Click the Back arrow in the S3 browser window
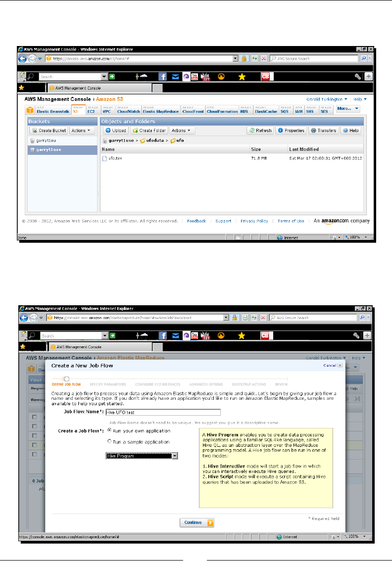 [x=22, y=58]
